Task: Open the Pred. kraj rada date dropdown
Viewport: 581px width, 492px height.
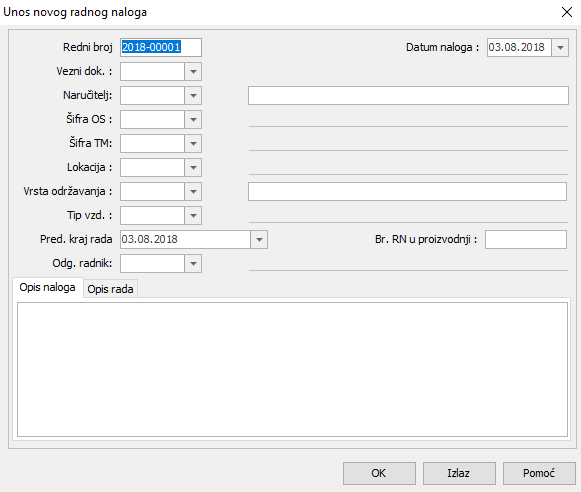Action: (259, 240)
